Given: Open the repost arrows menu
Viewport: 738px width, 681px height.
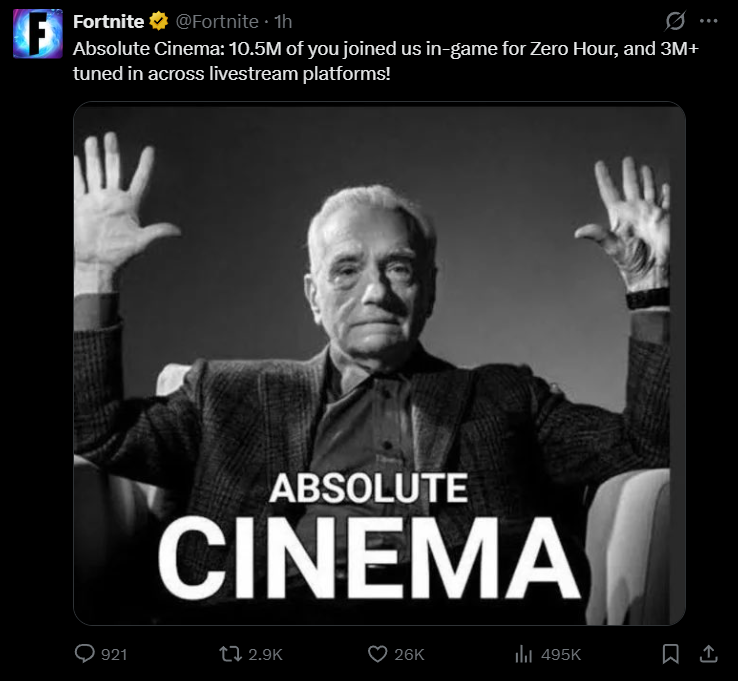Looking at the screenshot, I should click(230, 653).
